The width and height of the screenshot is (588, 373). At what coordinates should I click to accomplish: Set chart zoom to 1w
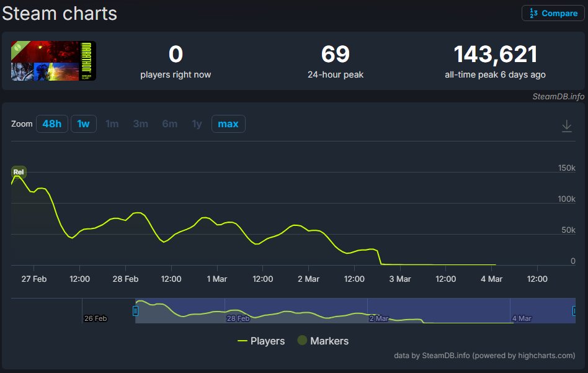(x=83, y=124)
